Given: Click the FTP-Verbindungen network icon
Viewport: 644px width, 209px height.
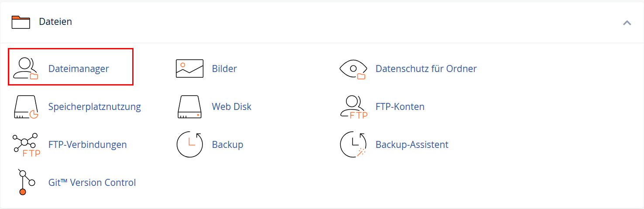Looking at the screenshot, I should pyautogui.click(x=26, y=145).
